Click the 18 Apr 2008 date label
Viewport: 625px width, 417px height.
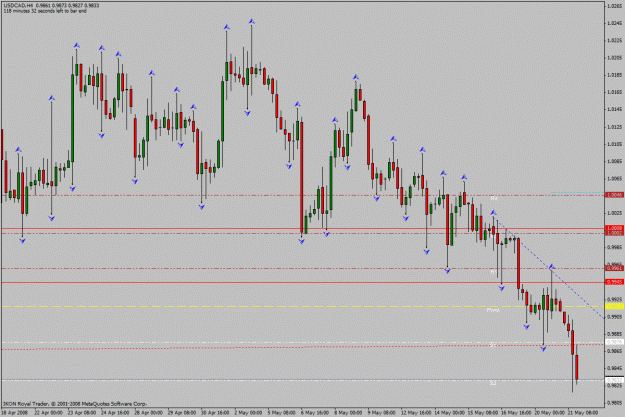click(14, 413)
